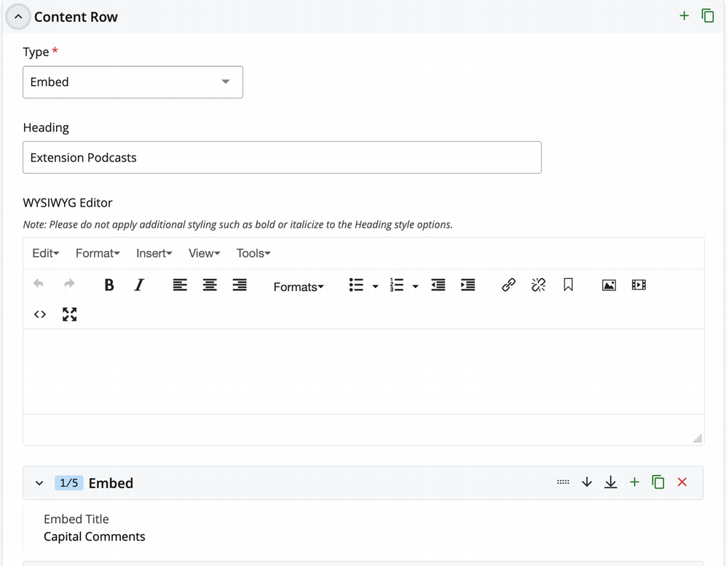This screenshot has width=728, height=566.
Task: Center align the editor text
Action: click(210, 285)
